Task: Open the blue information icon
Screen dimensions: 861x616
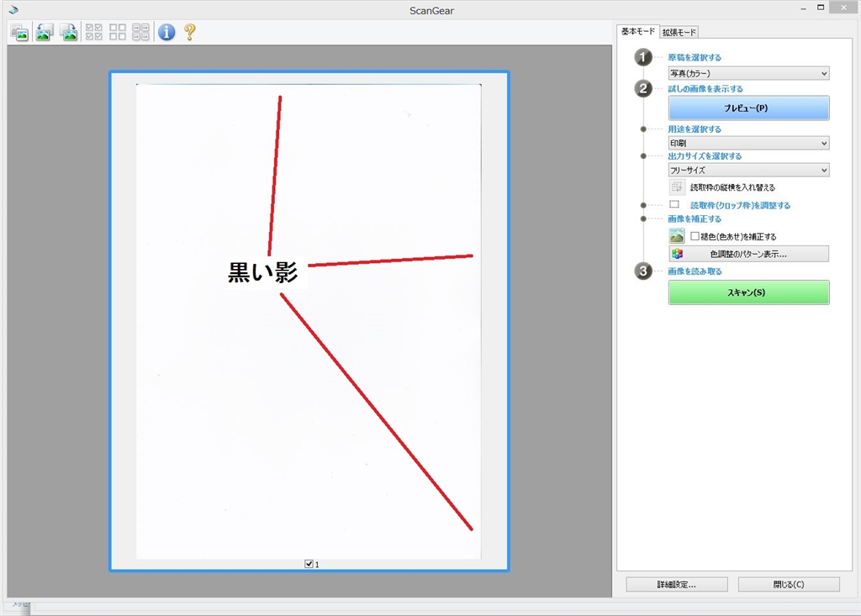Action: pyautogui.click(x=166, y=32)
